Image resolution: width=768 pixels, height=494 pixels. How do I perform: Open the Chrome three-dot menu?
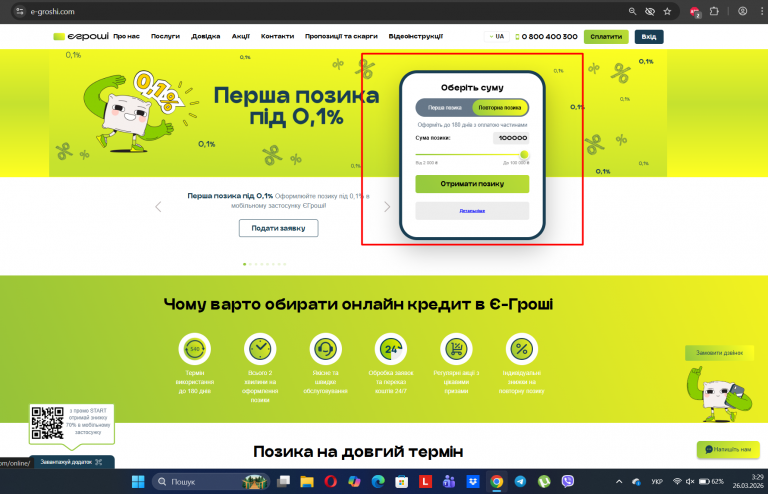762,11
